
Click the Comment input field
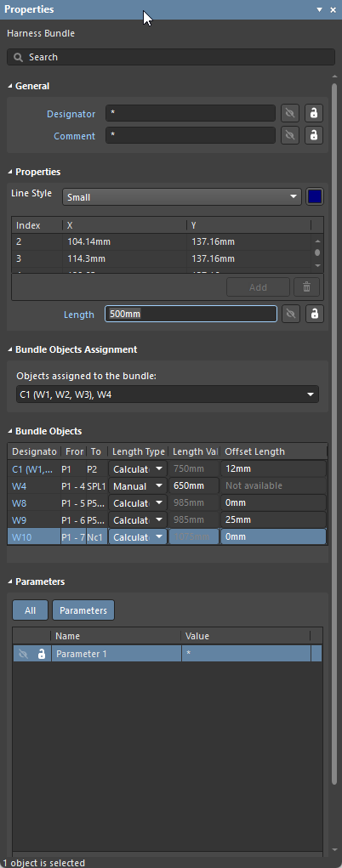click(190, 136)
